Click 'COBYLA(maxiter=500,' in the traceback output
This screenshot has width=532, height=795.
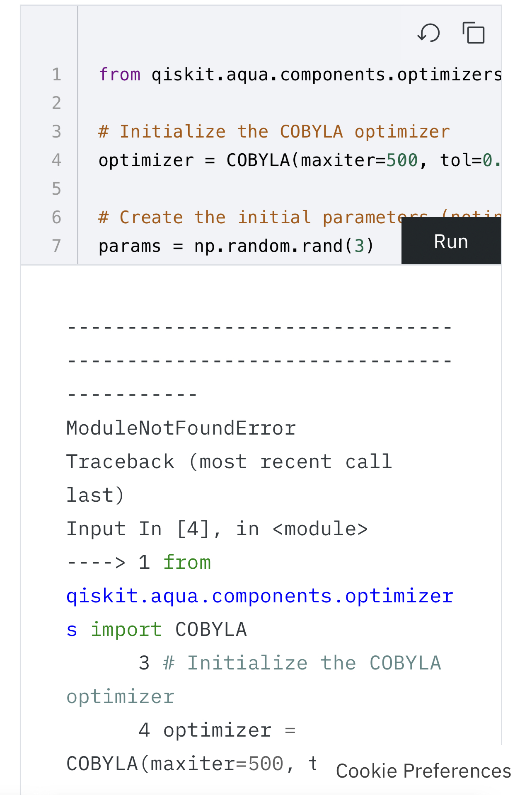click(x=181, y=764)
